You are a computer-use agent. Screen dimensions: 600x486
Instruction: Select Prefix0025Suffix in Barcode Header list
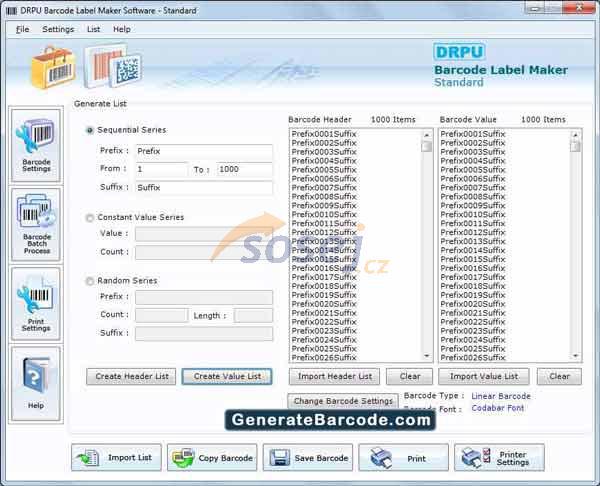pos(324,349)
